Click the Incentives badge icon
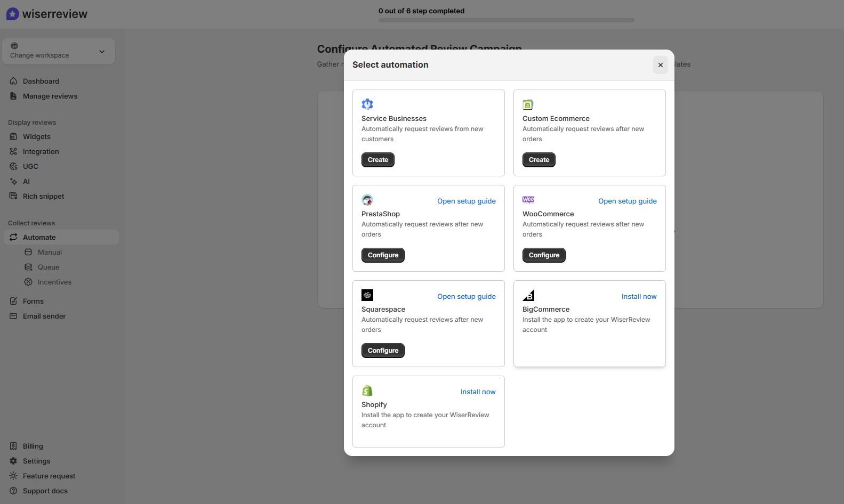The width and height of the screenshot is (844, 504). click(x=28, y=282)
